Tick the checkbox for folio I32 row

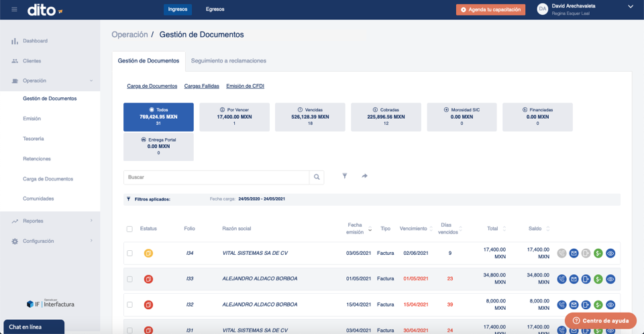click(129, 304)
